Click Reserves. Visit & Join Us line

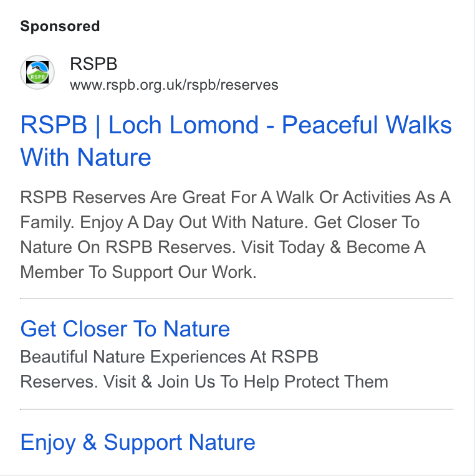click(x=204, y=381)
